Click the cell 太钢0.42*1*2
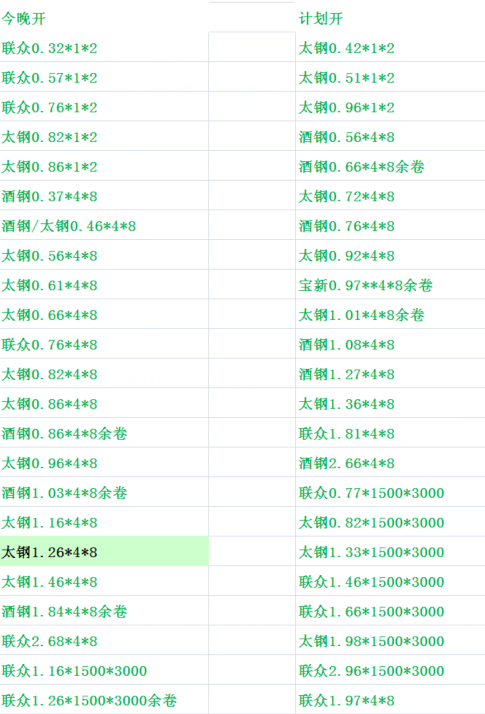Viewport: 485px width, 714px height. 390,47
